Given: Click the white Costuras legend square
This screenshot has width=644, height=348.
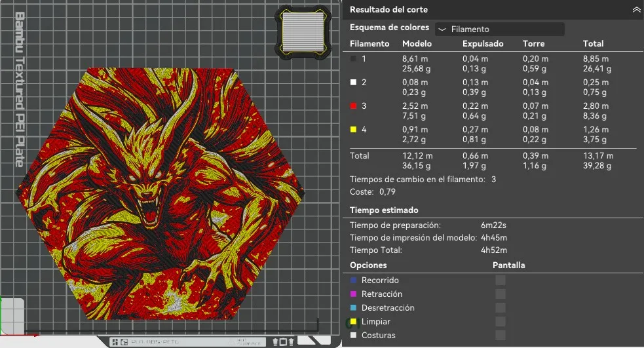Looking at the screenshot, I should 353,336.
